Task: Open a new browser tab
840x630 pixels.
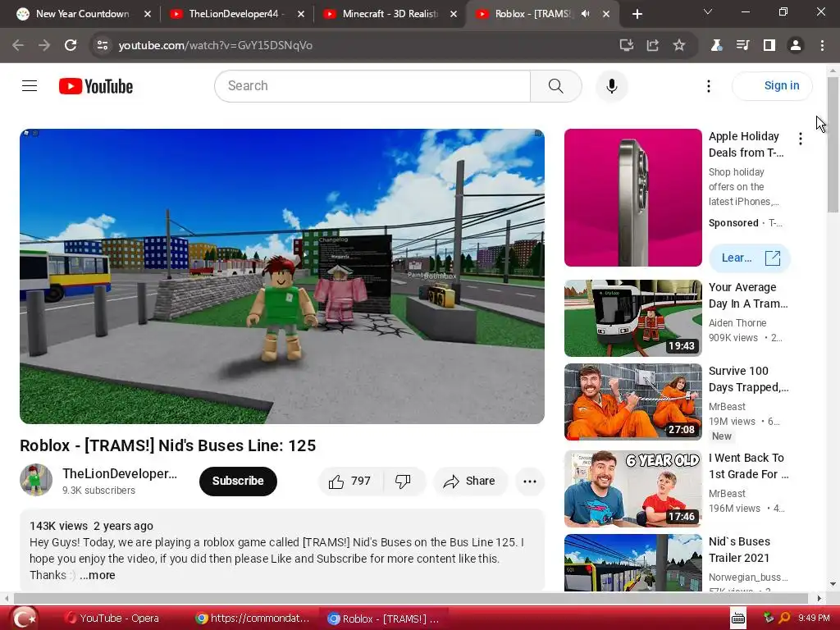Action: (637, 15)
